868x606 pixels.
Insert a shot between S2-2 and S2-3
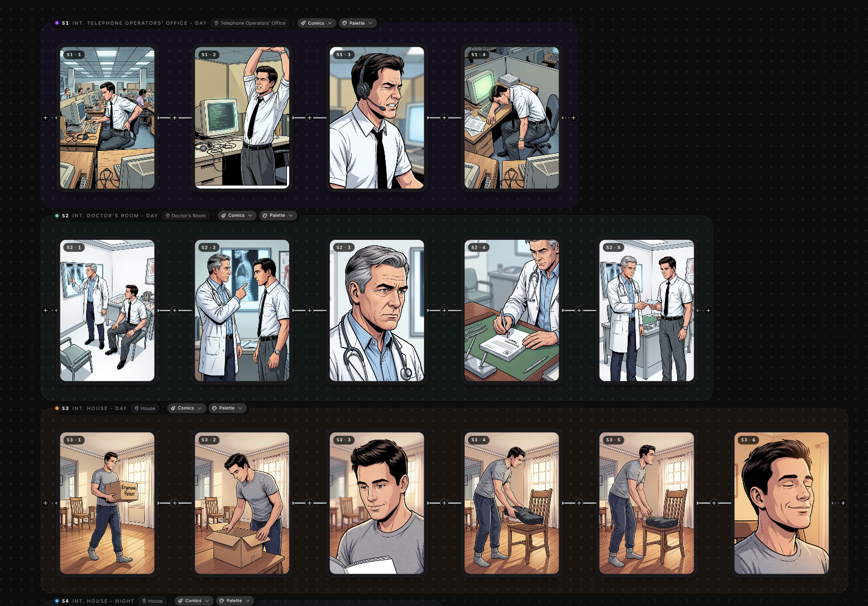309,311
